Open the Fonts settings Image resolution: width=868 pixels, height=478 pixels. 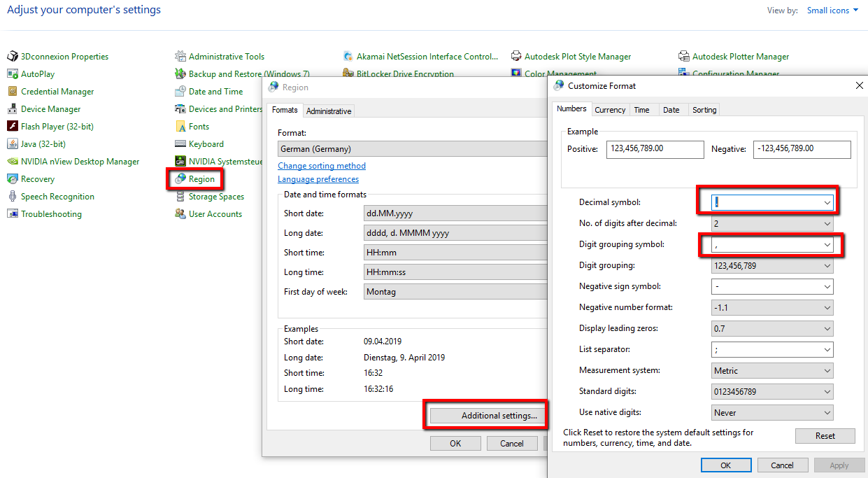(x=199, y=126)
